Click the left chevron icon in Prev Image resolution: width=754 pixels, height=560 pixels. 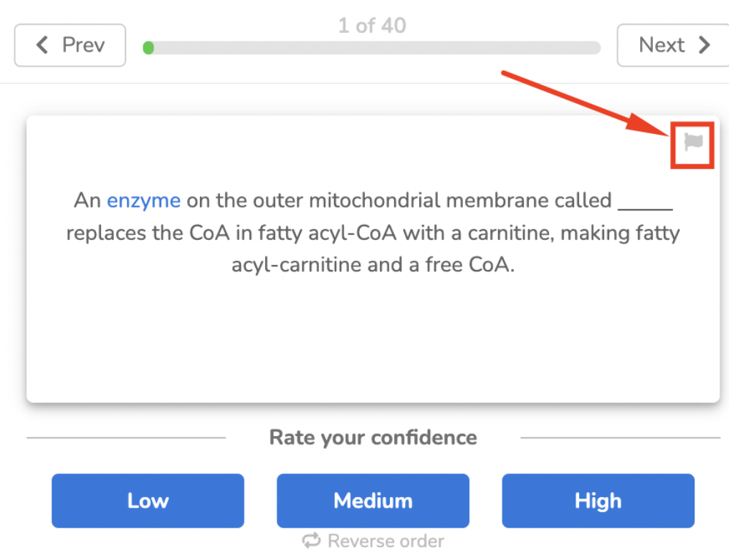tap(42, 45)
